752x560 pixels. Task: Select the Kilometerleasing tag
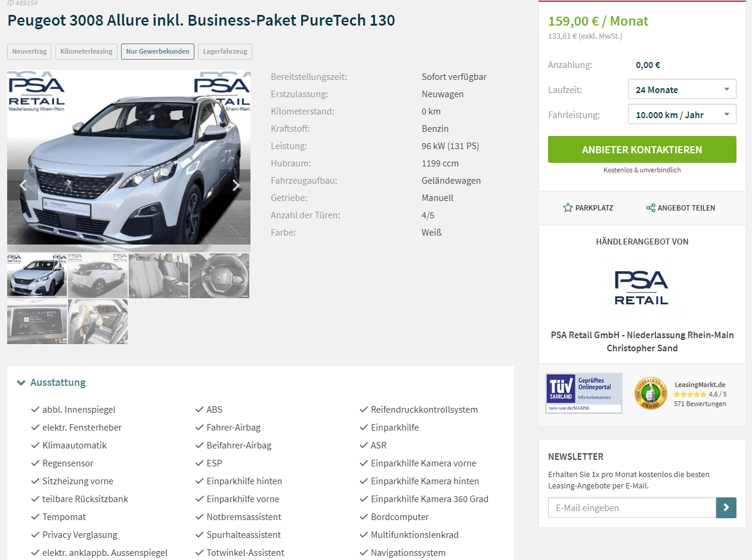click(86, 51)
